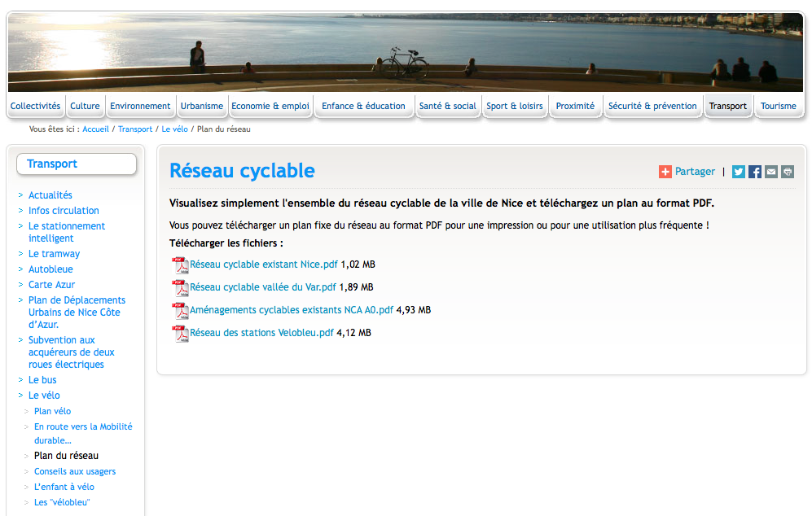812x516 pixels.
Task: Open the Partager share link
Action: (x=695, y=172)
